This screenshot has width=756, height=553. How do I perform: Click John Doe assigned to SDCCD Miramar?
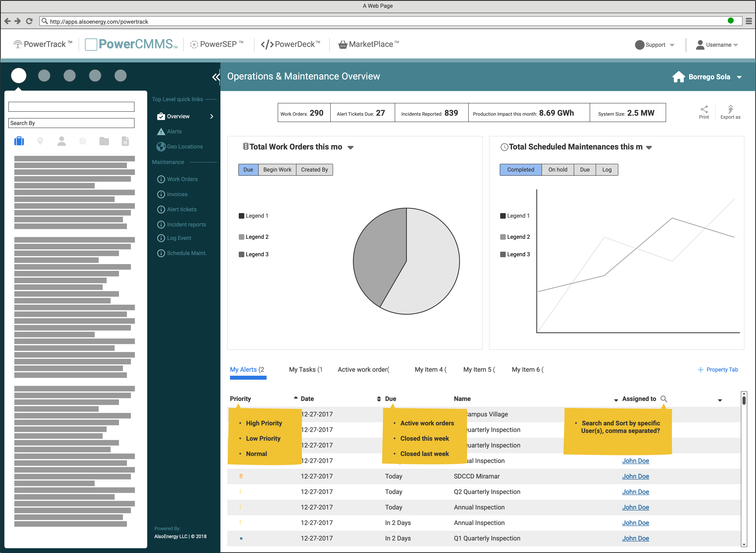click(635, 476)
